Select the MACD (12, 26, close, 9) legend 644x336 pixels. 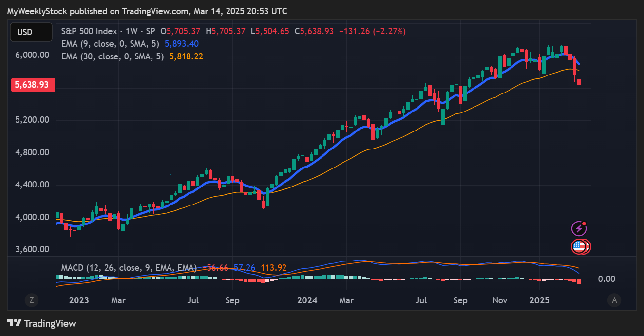tap(129, 268)
